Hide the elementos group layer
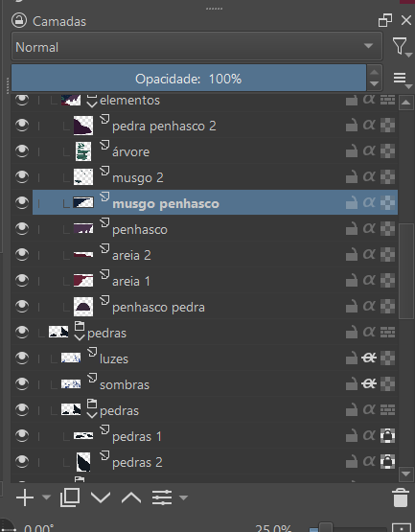The width and height of the screenshot is (415, 532). (22, 100)
